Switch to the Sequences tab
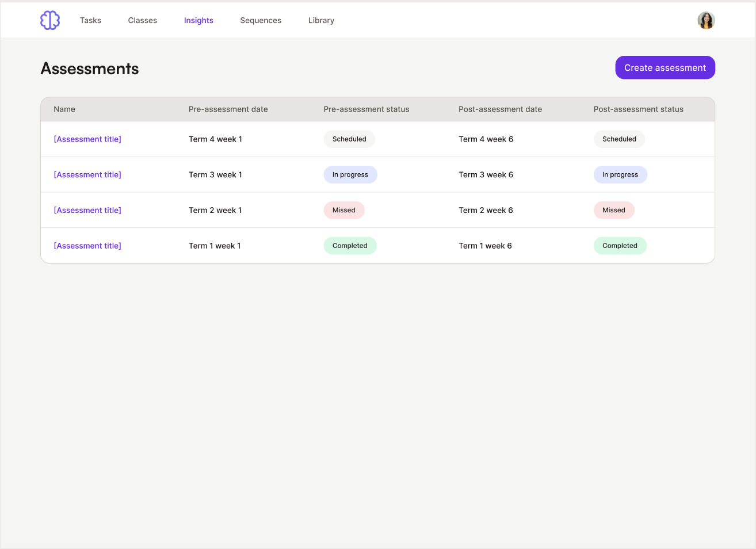The height and width of the screenshot is (549, 756). pos(261,20)
